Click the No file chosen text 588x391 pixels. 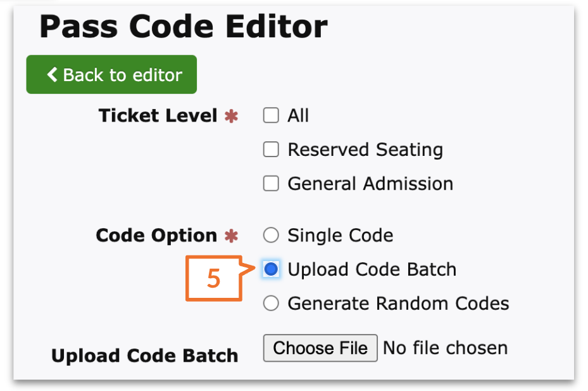(x=443, y=348)
